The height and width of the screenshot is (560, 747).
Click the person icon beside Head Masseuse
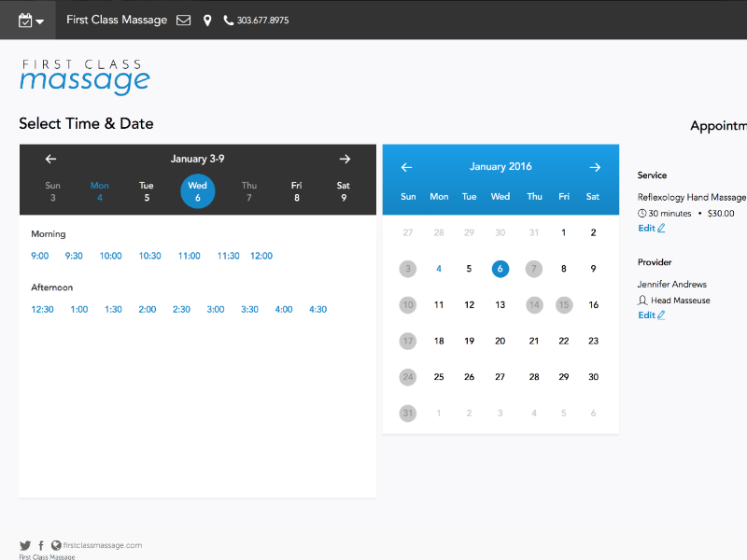(641, 300)
